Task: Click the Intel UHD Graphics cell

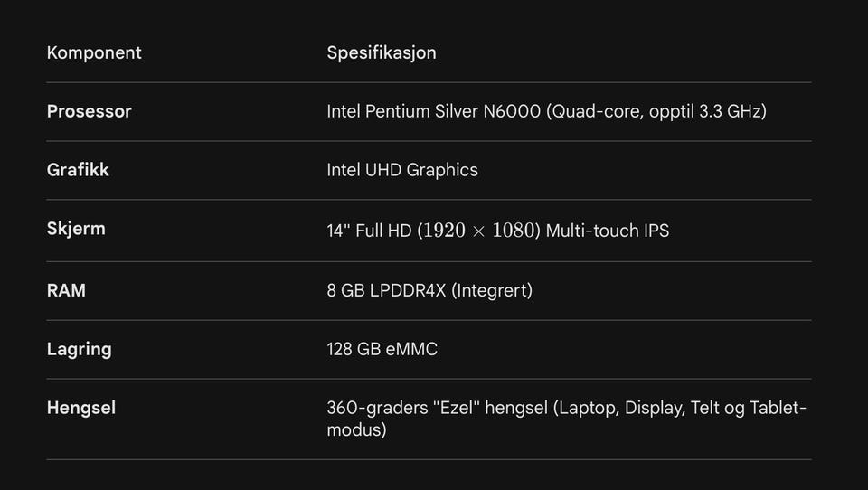Action: pos(402,170)
